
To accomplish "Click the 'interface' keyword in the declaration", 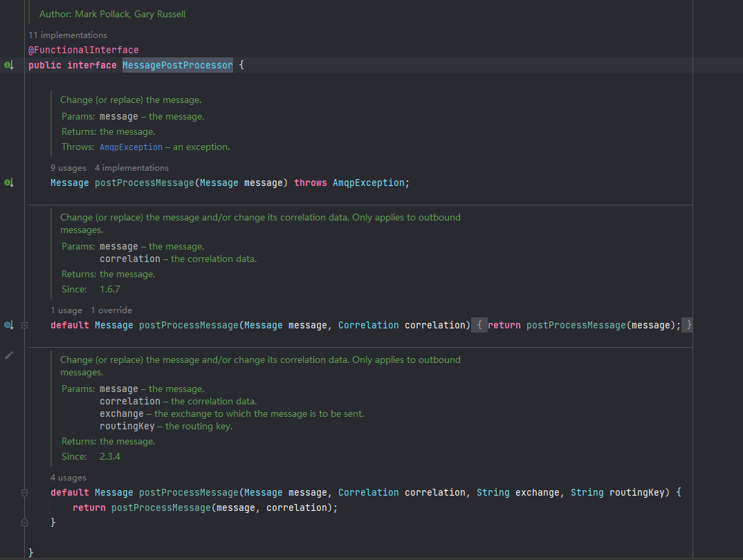I will click(x=92, y=65).
